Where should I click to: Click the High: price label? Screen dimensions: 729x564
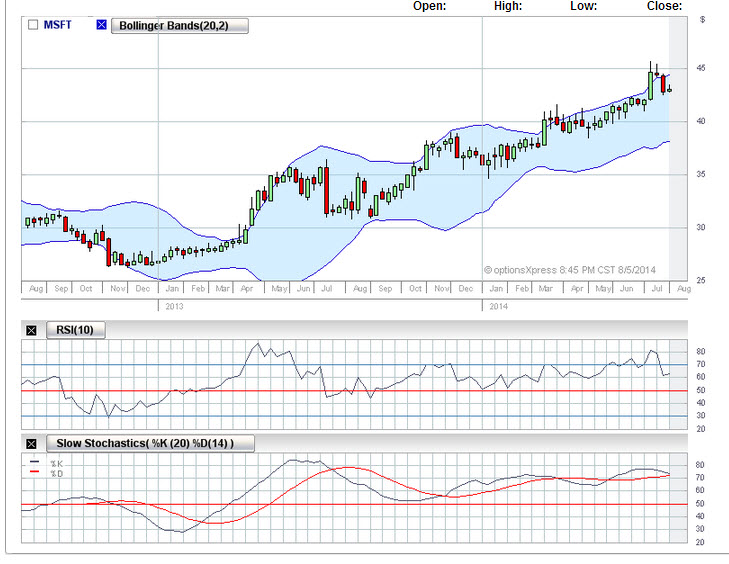[x=508, y=6]
